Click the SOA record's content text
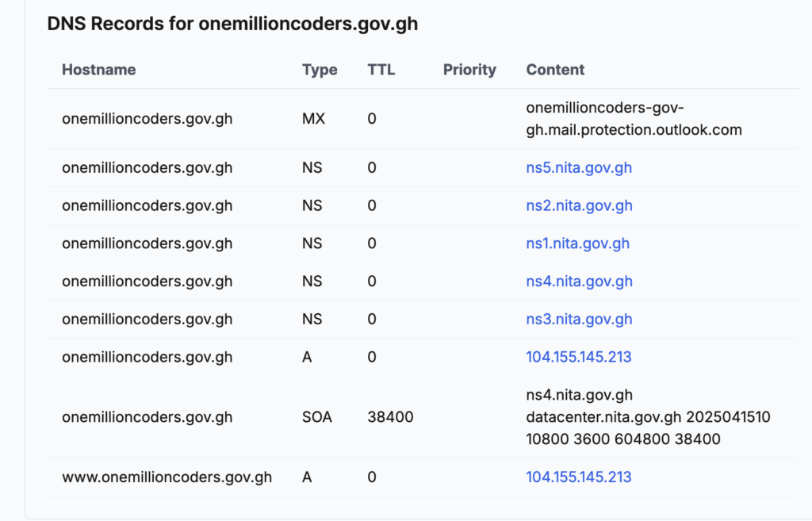 pyautogui.click(x=648, y=417)
